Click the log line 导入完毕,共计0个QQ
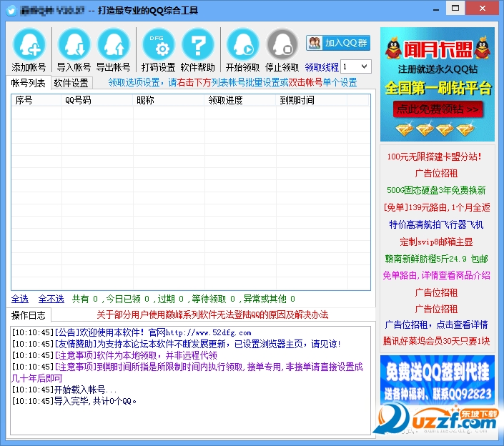Screen dimensions: 504x446 pos(74,401)
